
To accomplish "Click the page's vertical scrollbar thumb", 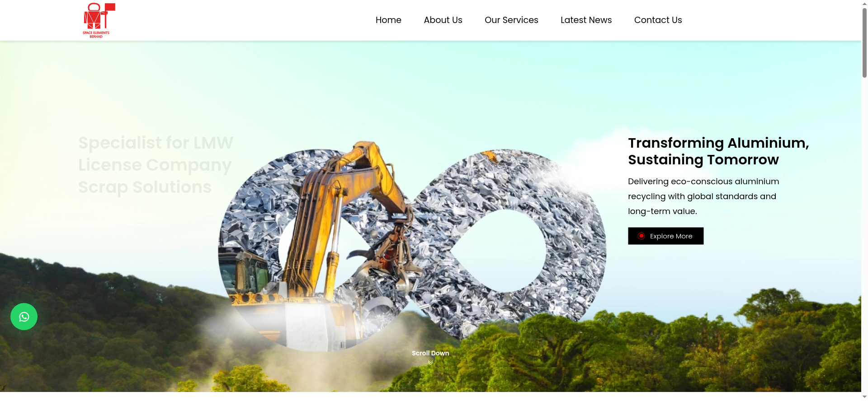I will click(x=864, y=43).
